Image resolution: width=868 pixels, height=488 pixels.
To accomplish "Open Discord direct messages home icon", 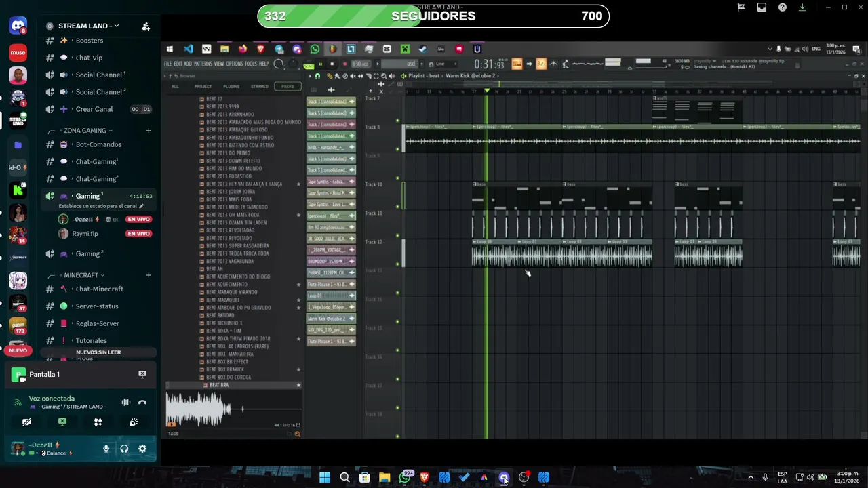I will [x=18, y=26].
